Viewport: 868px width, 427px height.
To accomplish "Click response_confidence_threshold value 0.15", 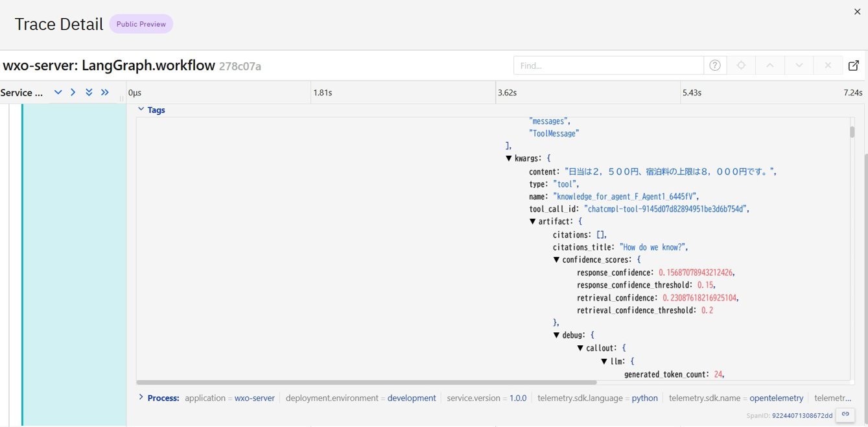I will [x=706, y=285].
